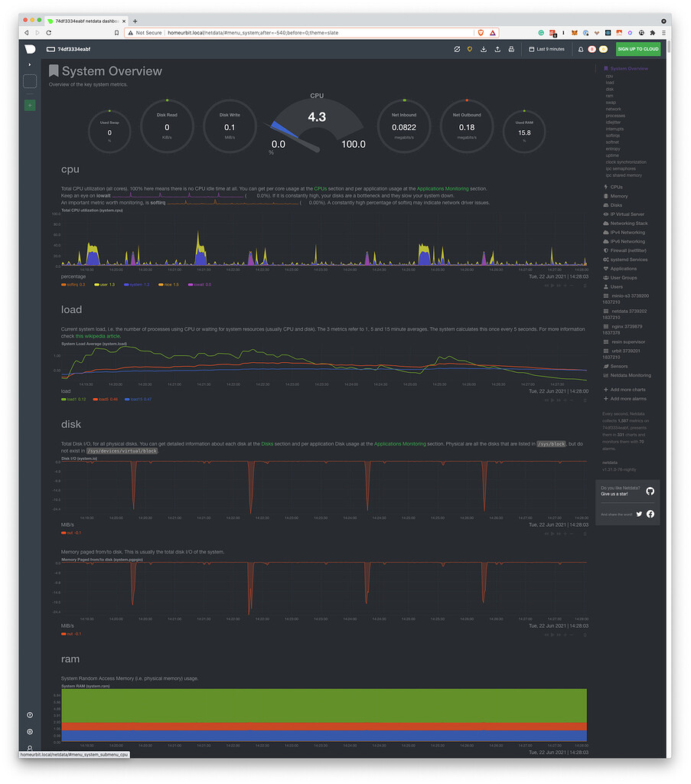Toggle load15 in the load chart legend

140,399
